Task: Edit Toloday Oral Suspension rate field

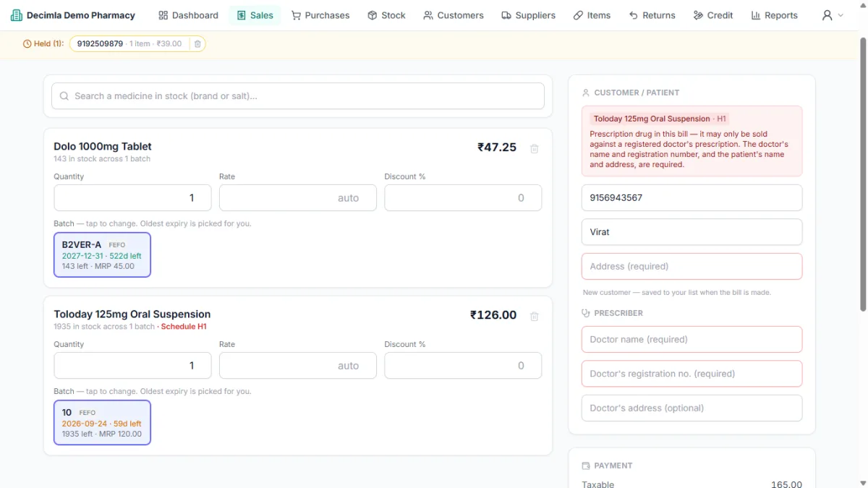Action: click(298, 366)
